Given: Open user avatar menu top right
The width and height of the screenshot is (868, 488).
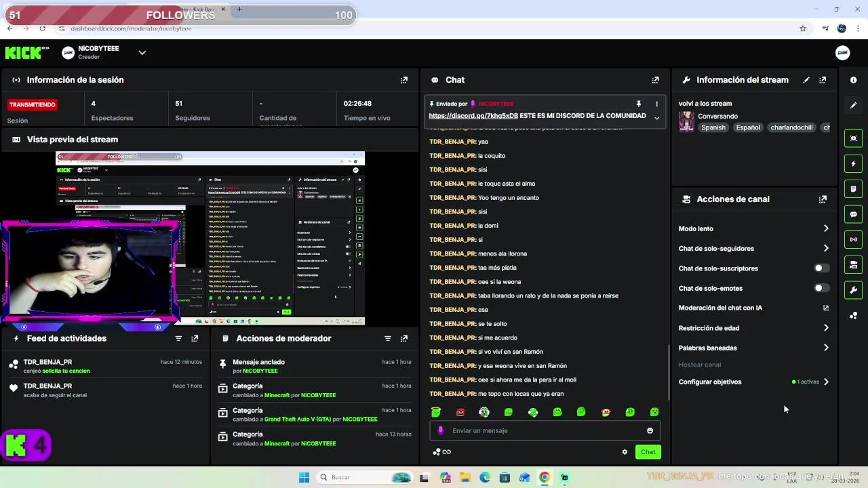Looking at the screenshot, I should (x=843, y=53).
